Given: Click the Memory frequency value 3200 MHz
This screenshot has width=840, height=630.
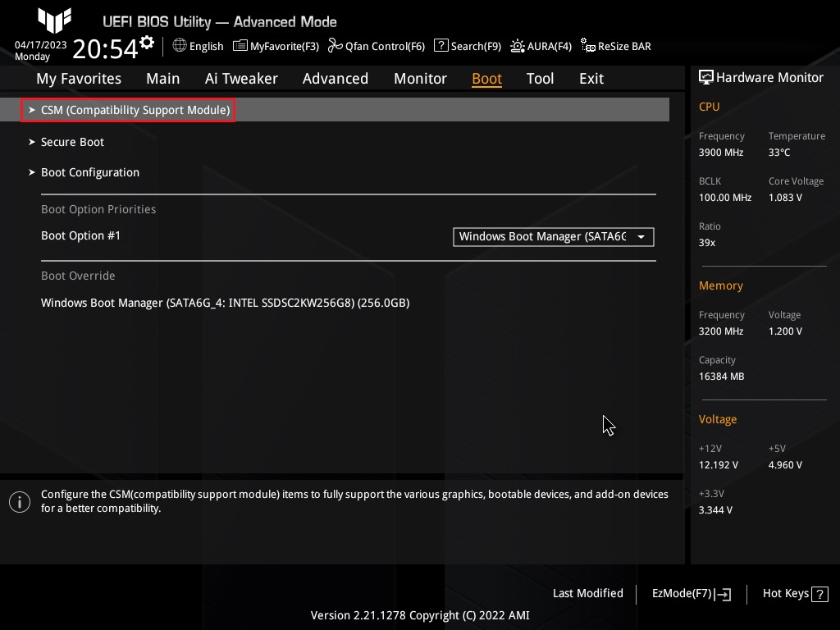Looking at the screenshot, I should point(720,331).
